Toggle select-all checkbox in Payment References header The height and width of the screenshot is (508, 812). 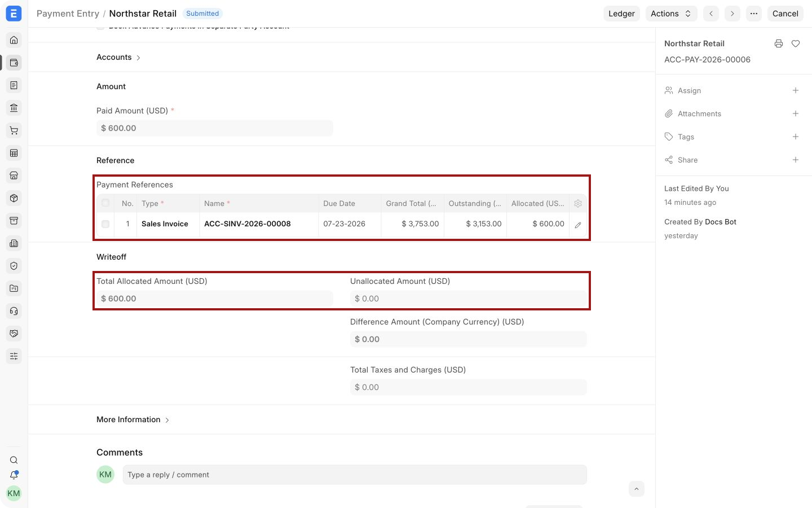[105, 203]
